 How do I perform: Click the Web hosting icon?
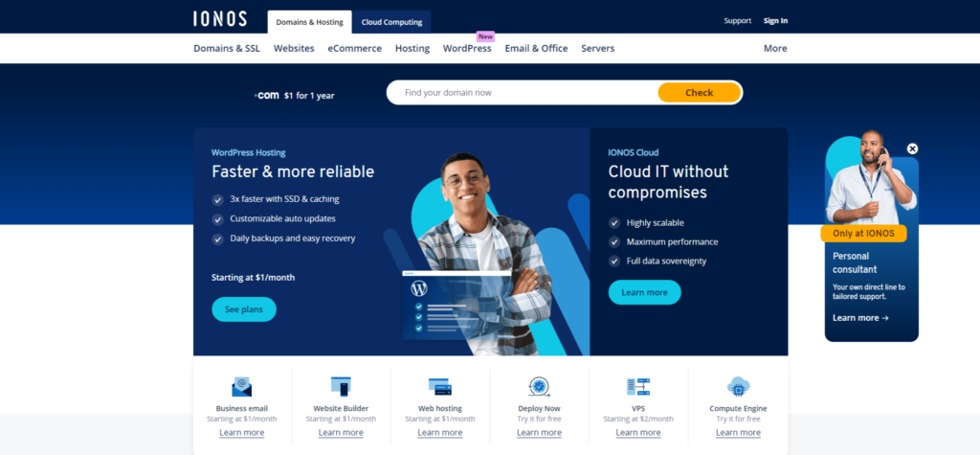(x=439, y=387)
